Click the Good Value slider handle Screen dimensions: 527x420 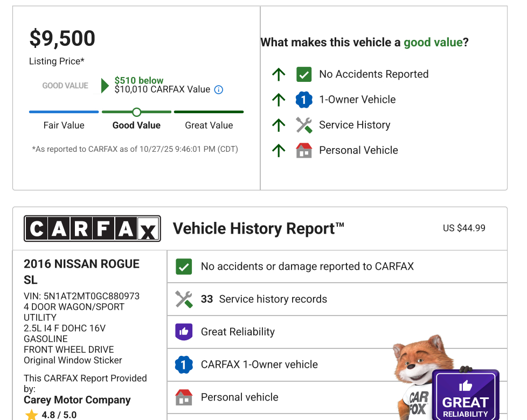tap(136, 112)
